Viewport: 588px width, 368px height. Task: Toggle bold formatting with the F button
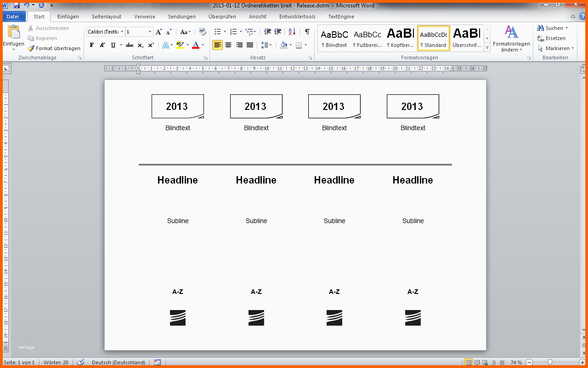(x=92, y=45)
